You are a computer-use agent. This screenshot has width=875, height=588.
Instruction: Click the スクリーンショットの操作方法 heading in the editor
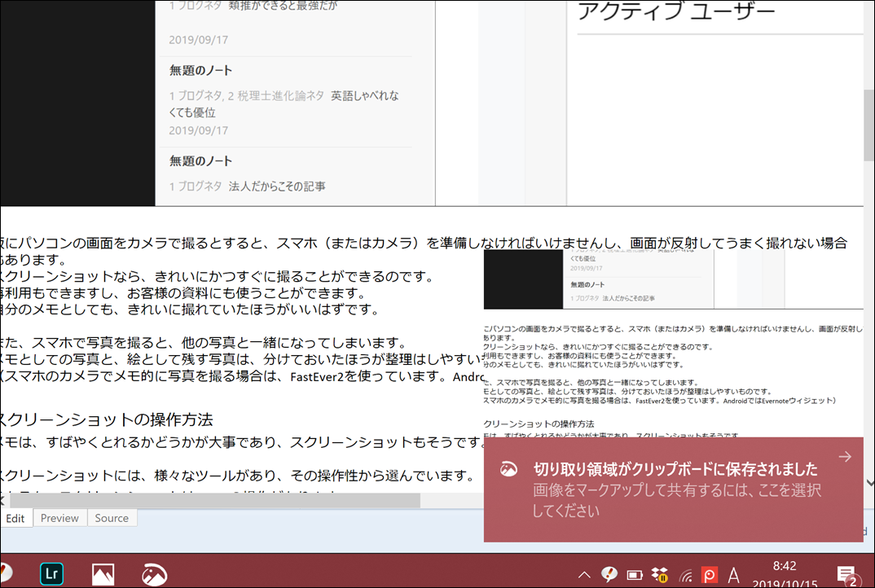point(106,419)
